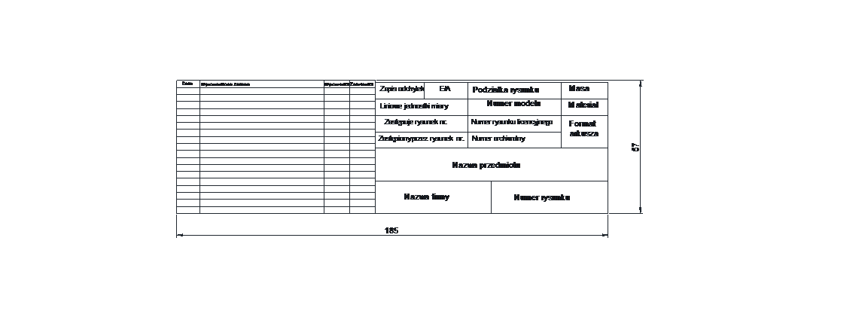Image resolution: width=868 pixels, height=314 pixels.
Task: Select the 'Format arkusza' cell
Action: point(583,129)
